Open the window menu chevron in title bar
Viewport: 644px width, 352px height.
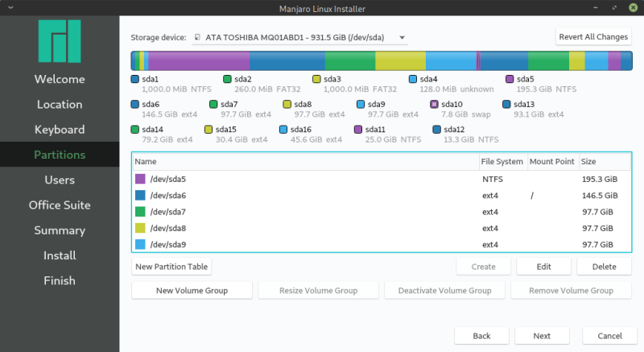(x=10, y=7)
